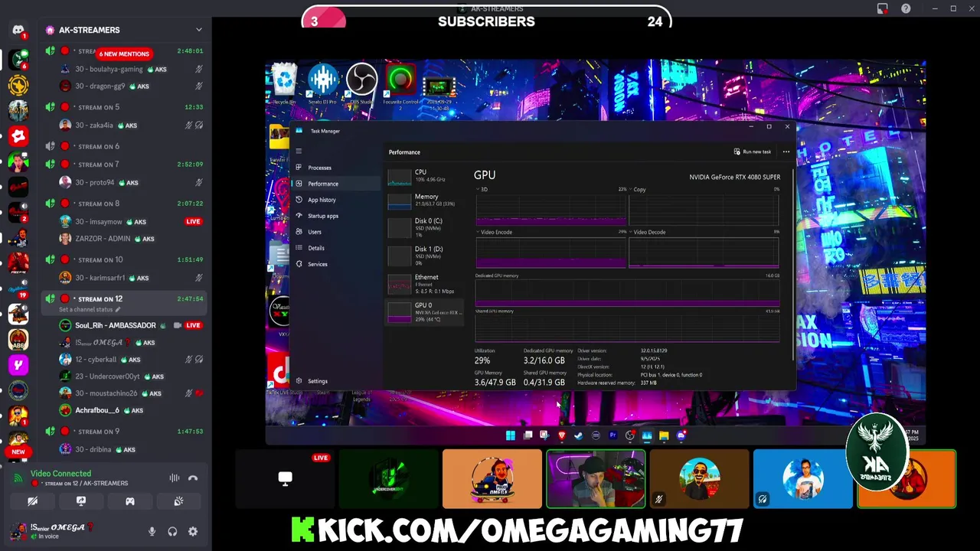Click Video Connected status text
Screen dimensions: 980x551
[60, 474]
